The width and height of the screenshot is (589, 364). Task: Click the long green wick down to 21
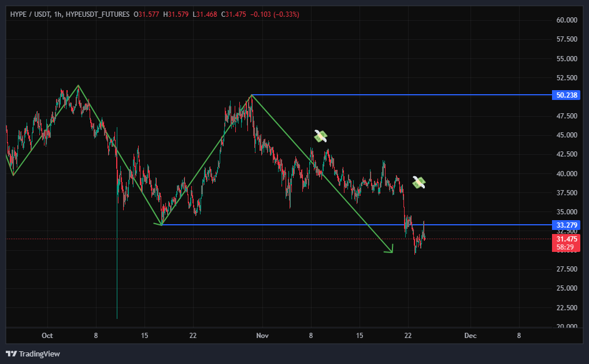(117, 260)
